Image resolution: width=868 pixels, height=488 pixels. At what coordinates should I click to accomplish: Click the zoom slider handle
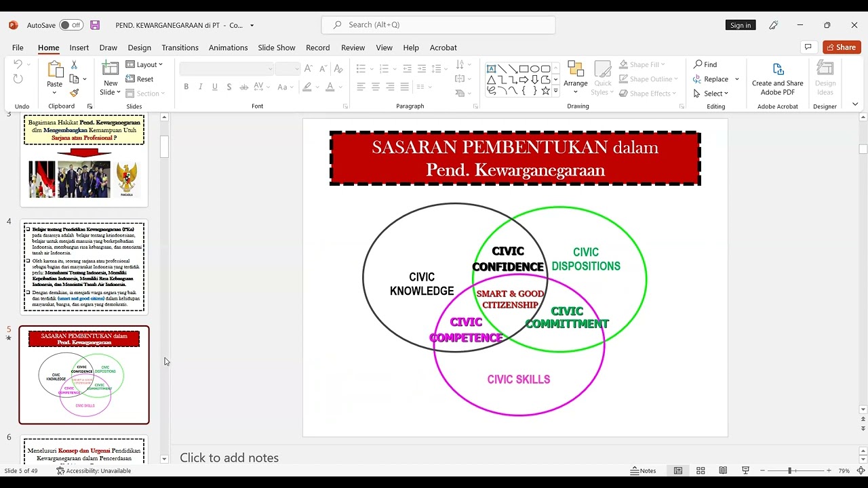click(789, 470)
